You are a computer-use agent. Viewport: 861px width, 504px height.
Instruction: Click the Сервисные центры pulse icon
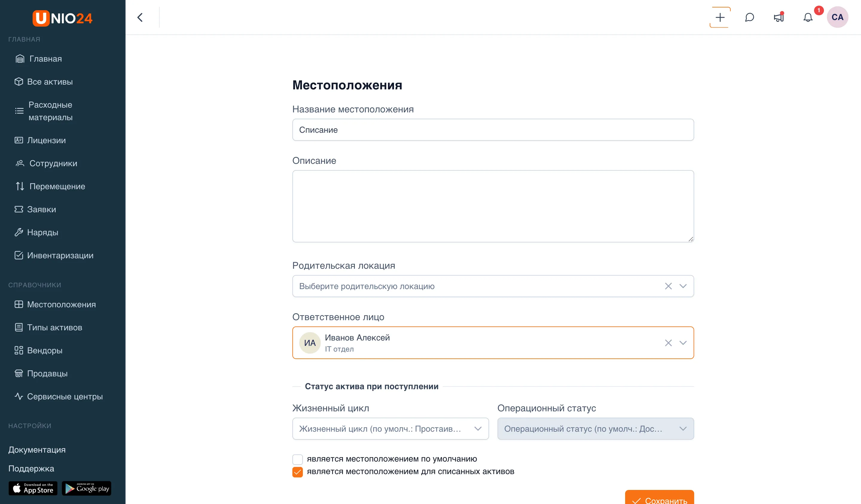tap(19, 396)
